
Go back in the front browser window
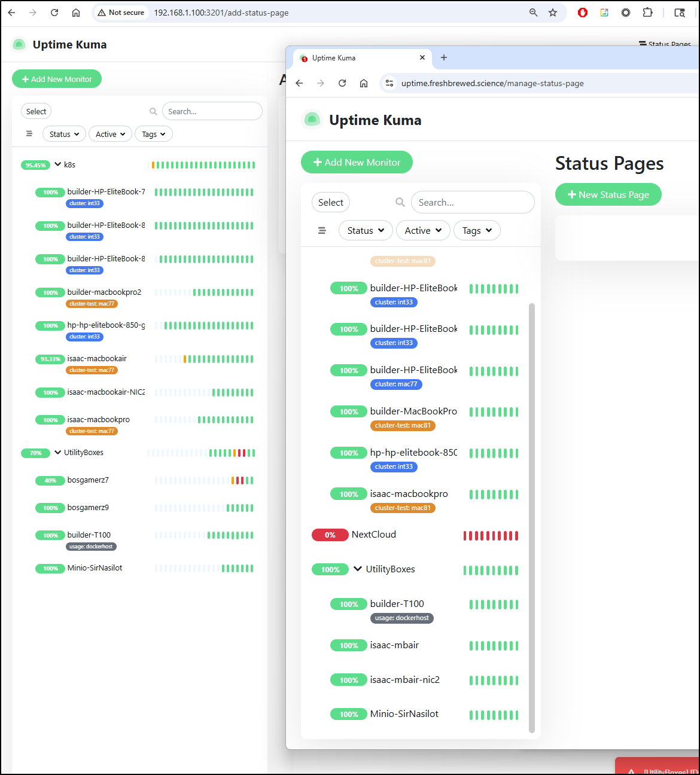pyautogui.click(x=299, y=83)
